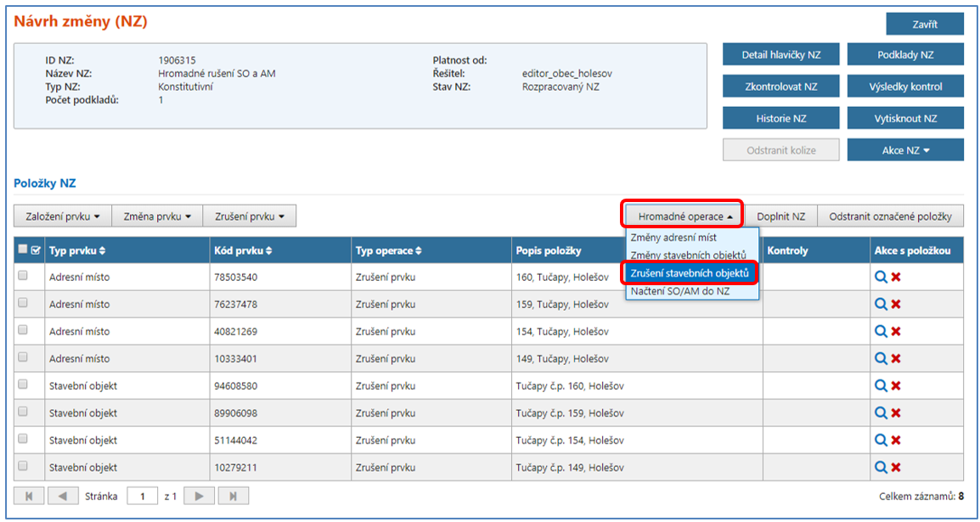Open detail magnifier for row 94608580

pos(881,385)
